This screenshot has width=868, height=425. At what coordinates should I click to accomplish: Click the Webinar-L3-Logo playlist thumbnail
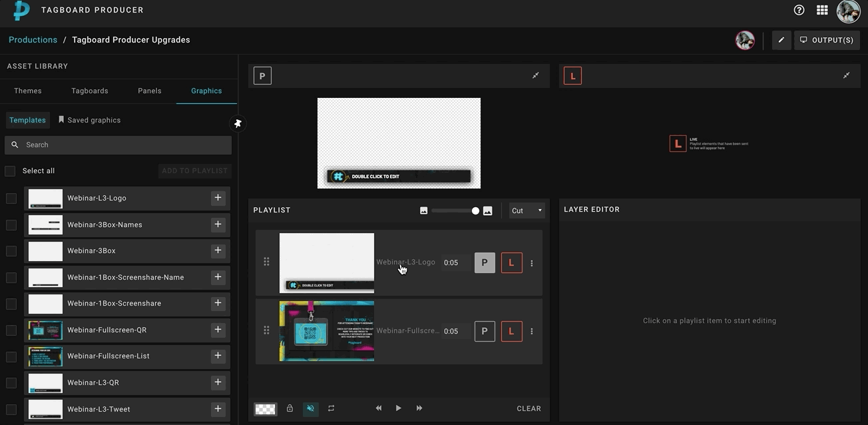[327, 263]
